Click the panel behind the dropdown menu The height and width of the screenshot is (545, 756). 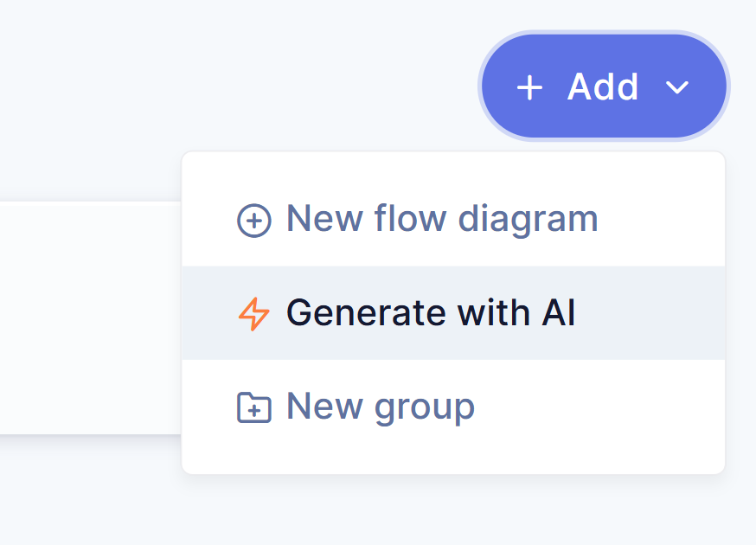(x=86, y=329)
